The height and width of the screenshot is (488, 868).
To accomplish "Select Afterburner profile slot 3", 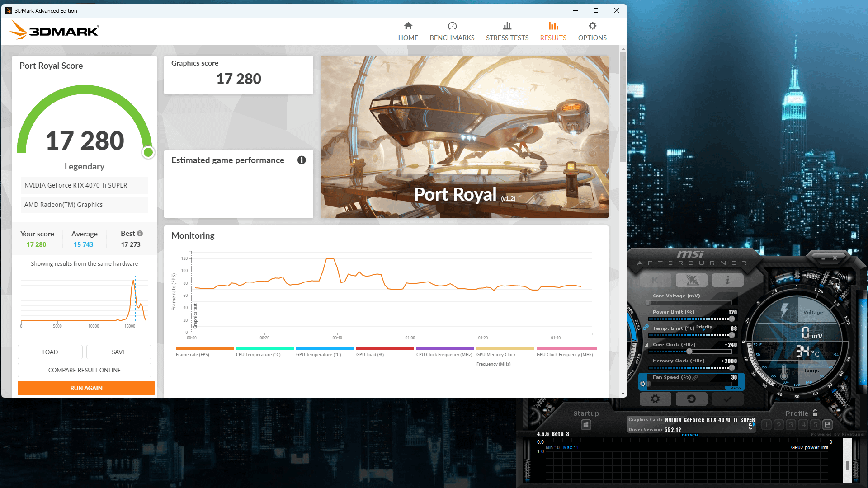I will tap(791, 425).
